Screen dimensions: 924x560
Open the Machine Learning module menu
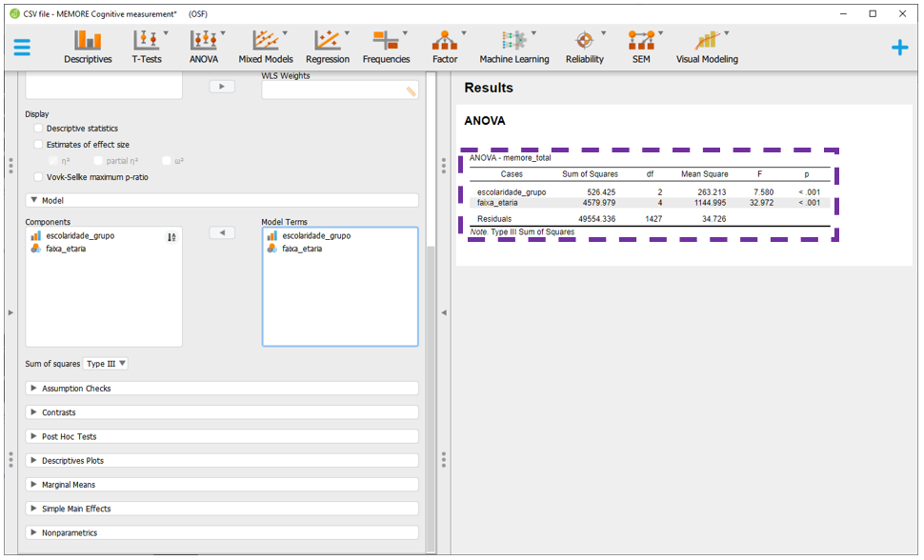[x=514, y=47]
